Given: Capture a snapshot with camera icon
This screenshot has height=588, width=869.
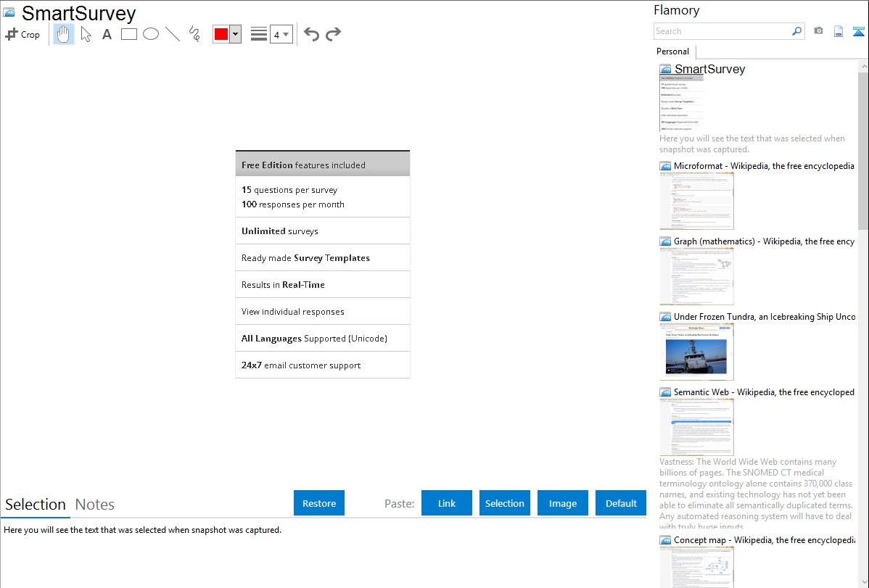Looking at the screenshot, I should tap(818, 31).
